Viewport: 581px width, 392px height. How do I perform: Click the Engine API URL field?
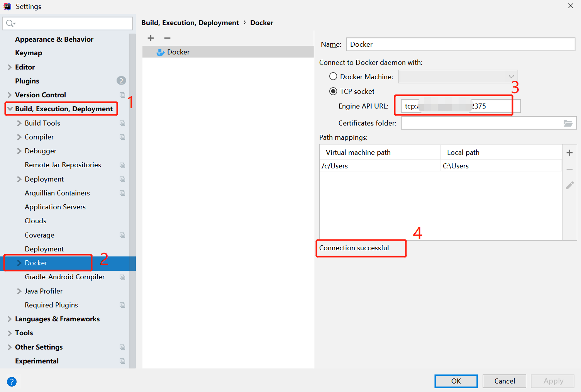461,106
